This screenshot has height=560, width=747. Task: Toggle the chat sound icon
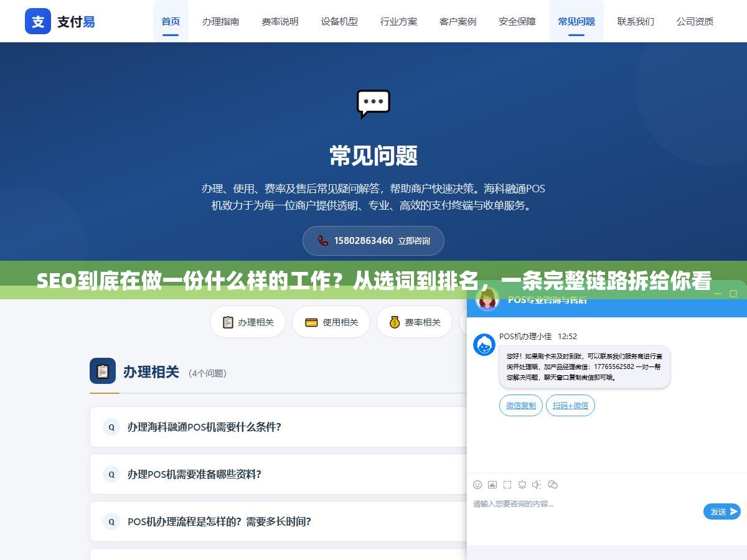pyautogui.click(x=537, y=485)
